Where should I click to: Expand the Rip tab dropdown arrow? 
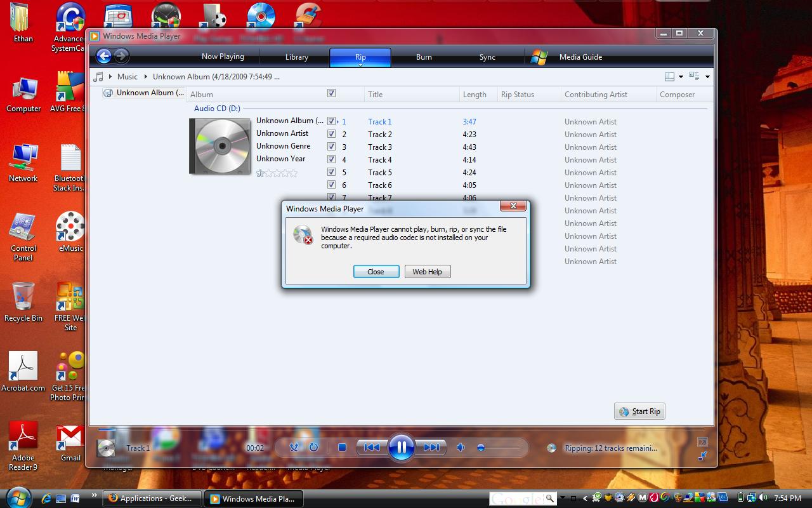click(360, 64)
